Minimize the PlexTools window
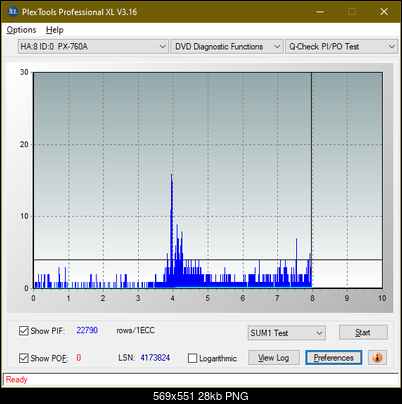This screenshot has height=404, width=402. 320,12
